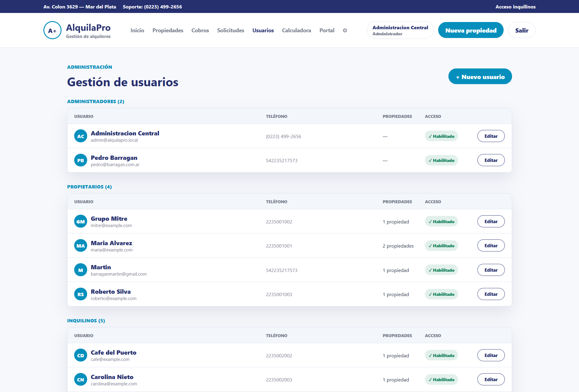Add a user with Nuevo usuario button
Image resolution: width=579 pixels, height=392 pixels.
(480, 77)
